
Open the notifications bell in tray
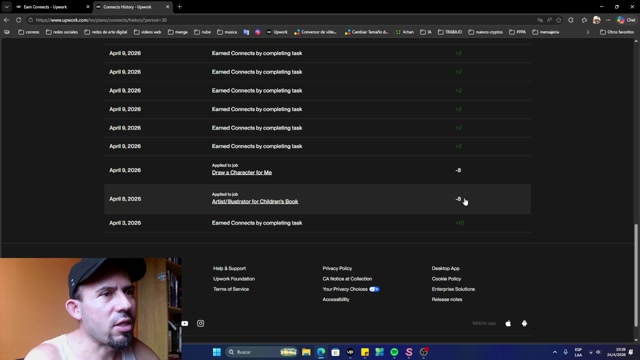tap(631, 352)
